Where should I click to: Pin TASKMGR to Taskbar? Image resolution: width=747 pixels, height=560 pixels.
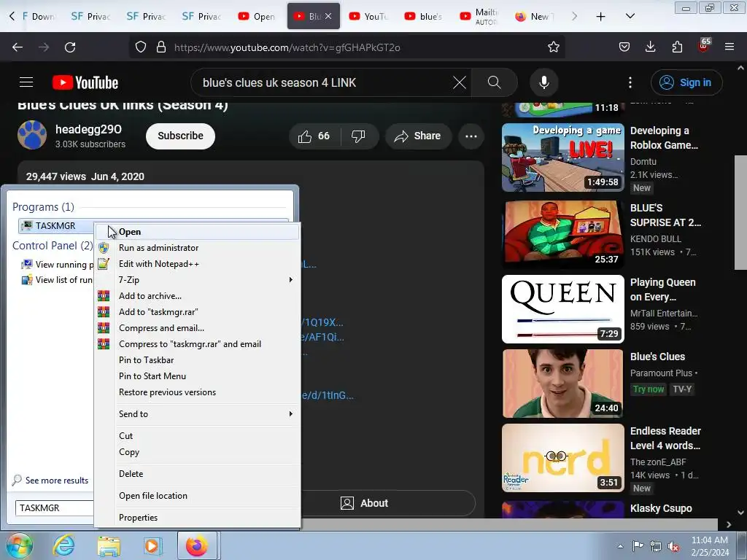point(197,360)
